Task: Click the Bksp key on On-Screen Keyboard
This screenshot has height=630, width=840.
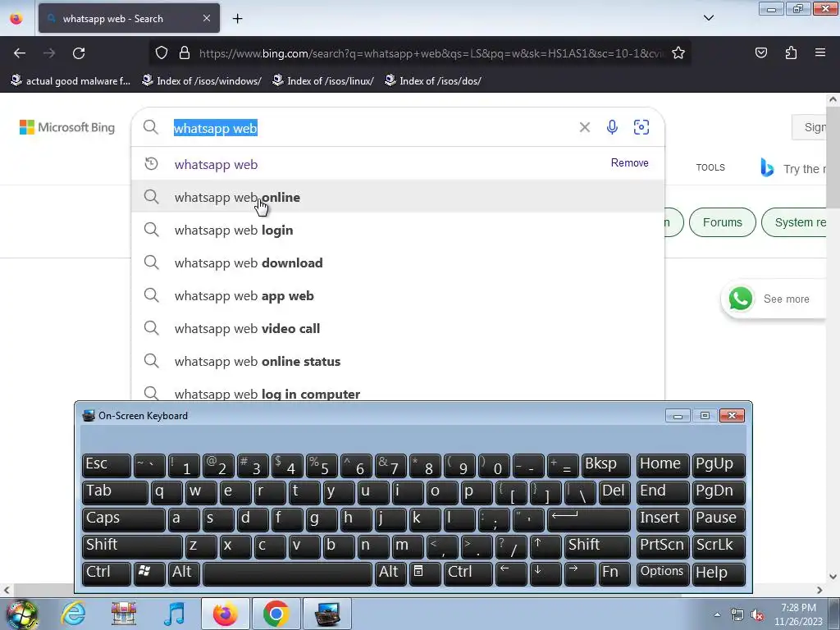Action: (x=606, y=465)
